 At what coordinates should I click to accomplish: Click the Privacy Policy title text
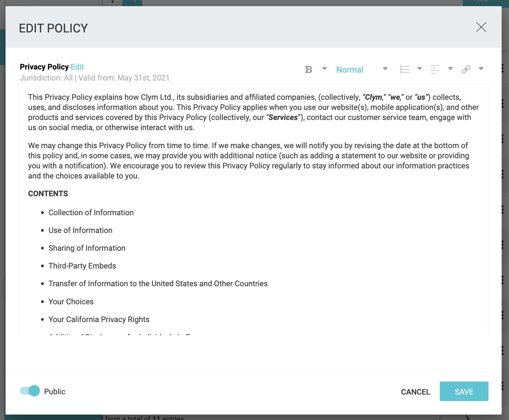pos(44,67)
